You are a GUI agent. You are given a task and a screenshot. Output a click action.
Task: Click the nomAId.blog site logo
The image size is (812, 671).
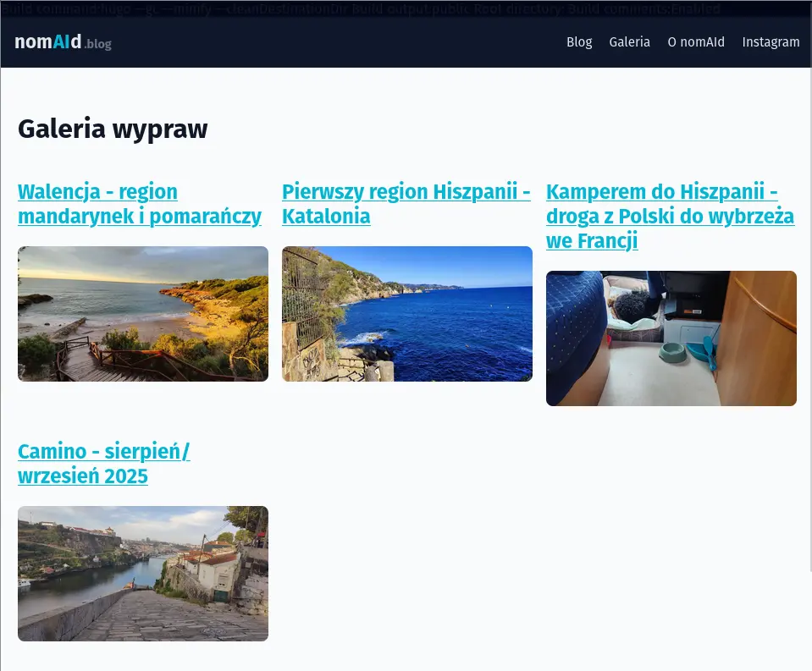[47, 41]
